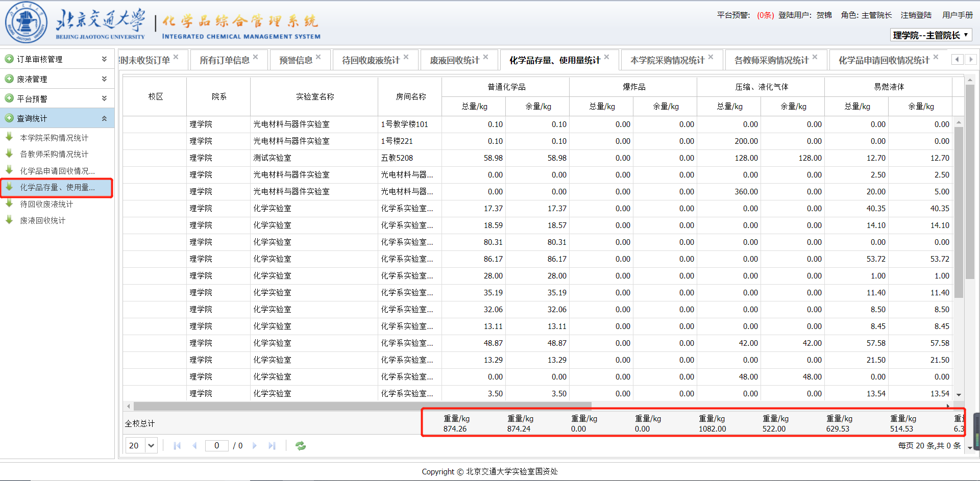Click 注销登陆 logout link
Viewport: 980px width, 481px height.
[x=916, y=15]
